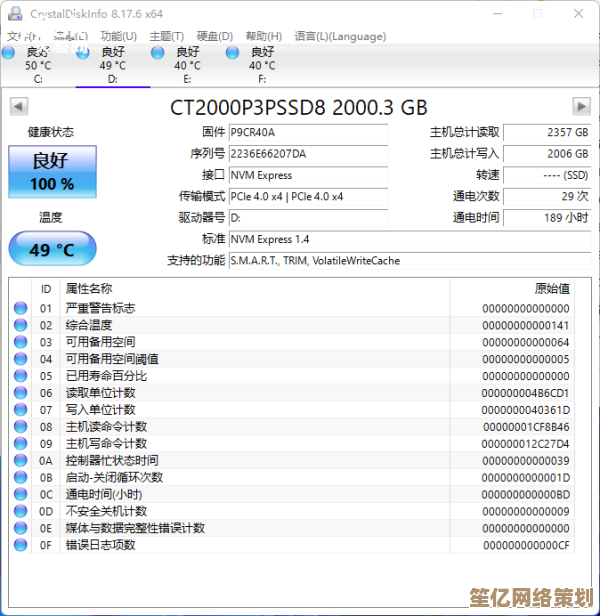Click the 原始值 column header
The image size is (600, 616).
[x=512, y=289]
